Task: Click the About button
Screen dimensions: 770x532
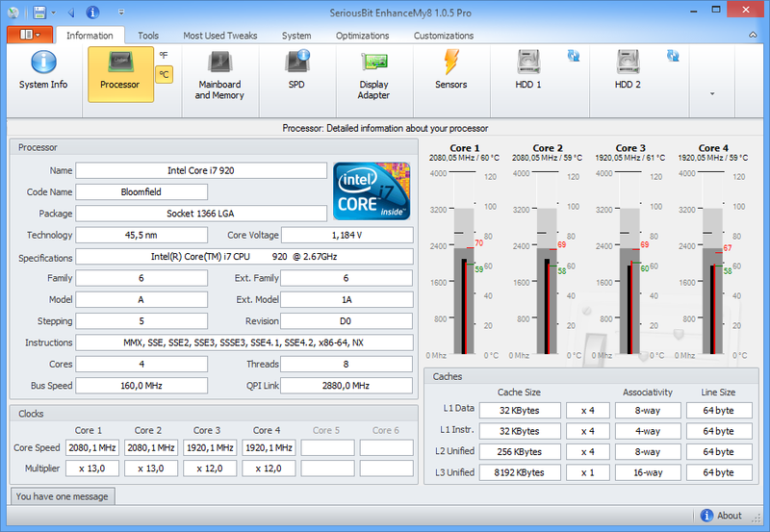Action: (x=721, y=516)
